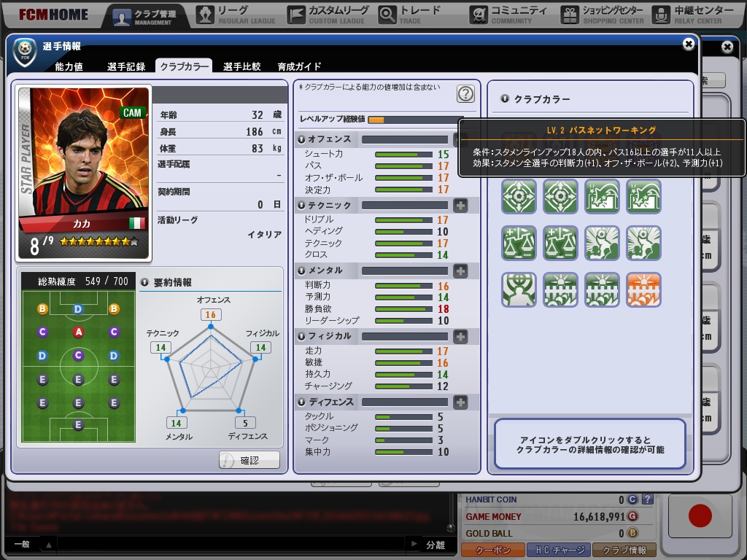This screenshot has height=560, width=747.
Task: Select the first shooting-star goal club color icon
Action: [x=602, y=196]
